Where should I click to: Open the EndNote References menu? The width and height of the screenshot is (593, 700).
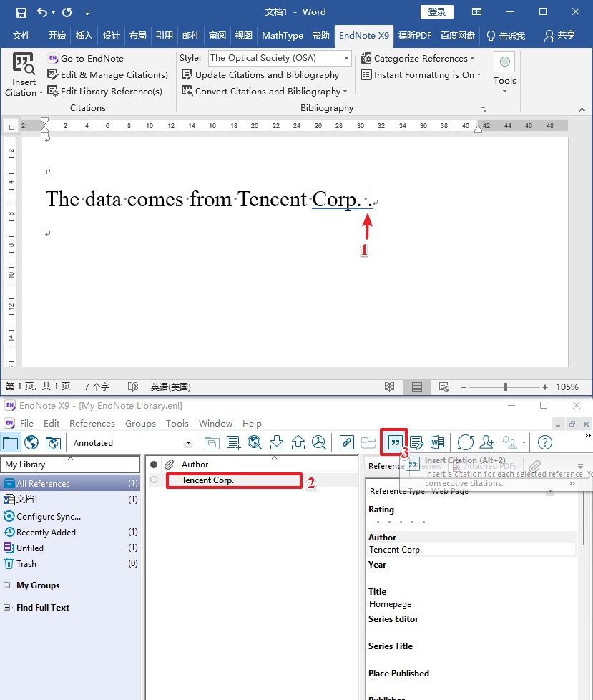coord(92,423)
